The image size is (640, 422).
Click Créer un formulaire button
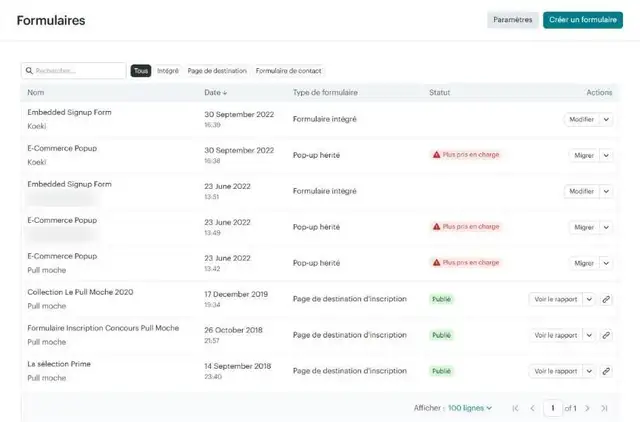(583, 20)
